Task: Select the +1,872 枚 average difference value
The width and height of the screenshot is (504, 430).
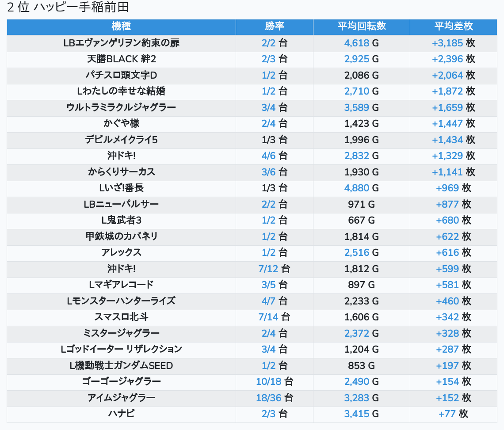Action: 454,91
